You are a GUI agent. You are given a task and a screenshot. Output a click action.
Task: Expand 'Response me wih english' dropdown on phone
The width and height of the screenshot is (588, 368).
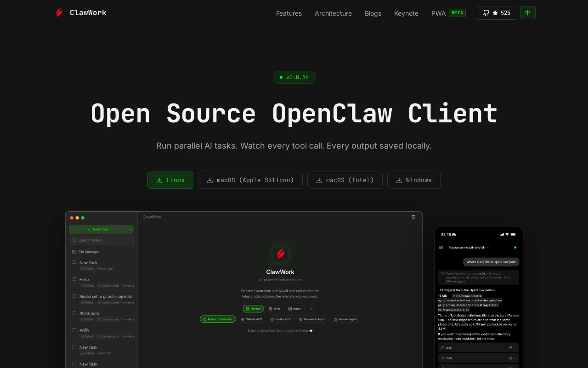click(x=469, y=247)
